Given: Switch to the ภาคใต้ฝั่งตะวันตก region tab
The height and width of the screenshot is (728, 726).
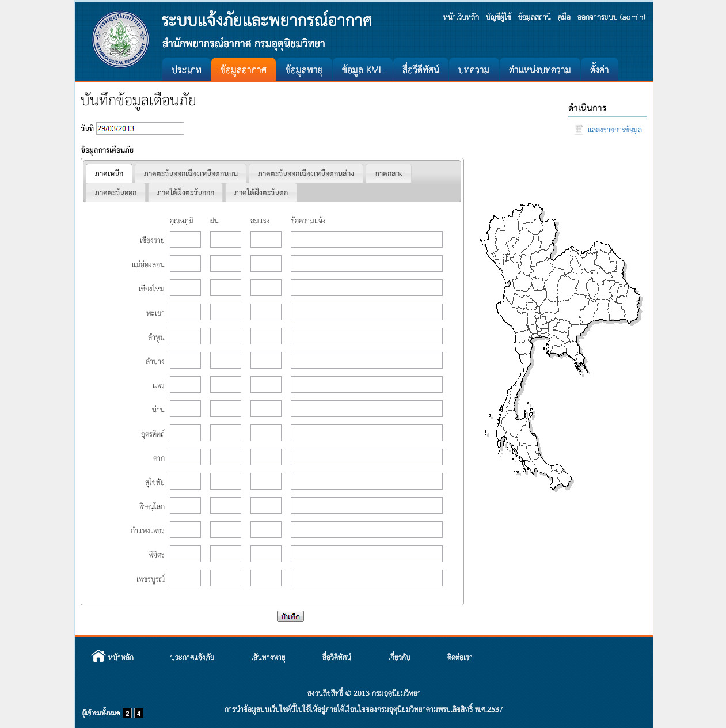Looking at the screenshot, I should 261,192.
